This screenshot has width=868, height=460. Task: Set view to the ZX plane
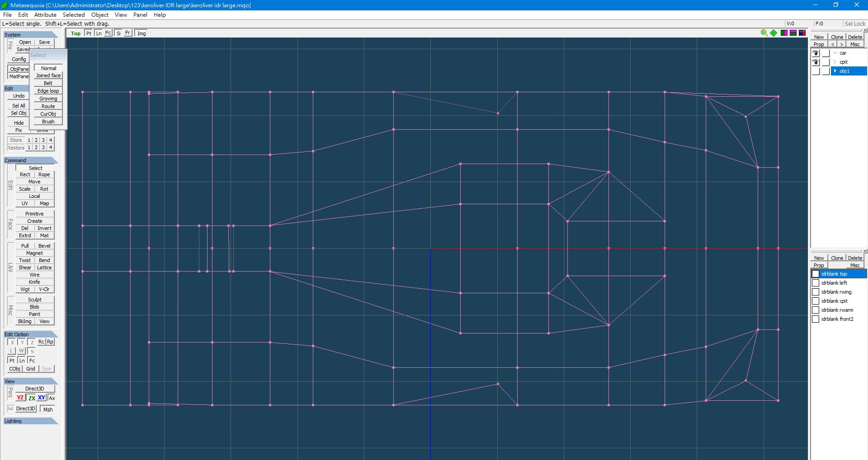pos(32,398)
